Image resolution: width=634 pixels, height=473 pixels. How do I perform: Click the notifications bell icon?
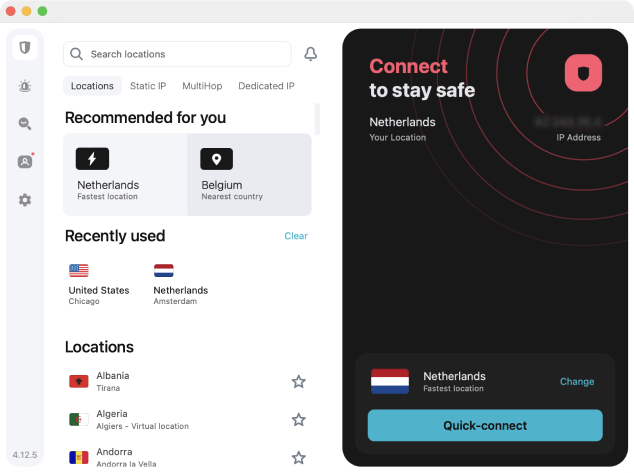[310, 54]
